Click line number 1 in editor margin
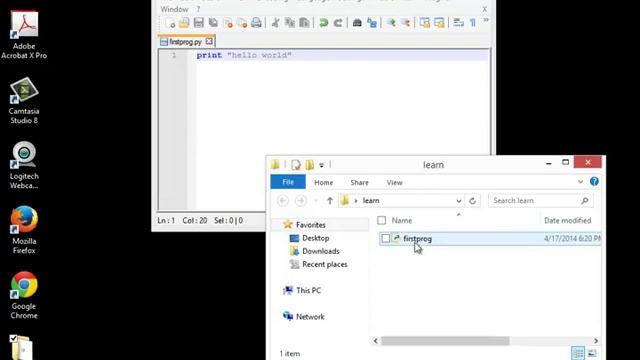This screenshot has height=360, width=640. (174, 55)
